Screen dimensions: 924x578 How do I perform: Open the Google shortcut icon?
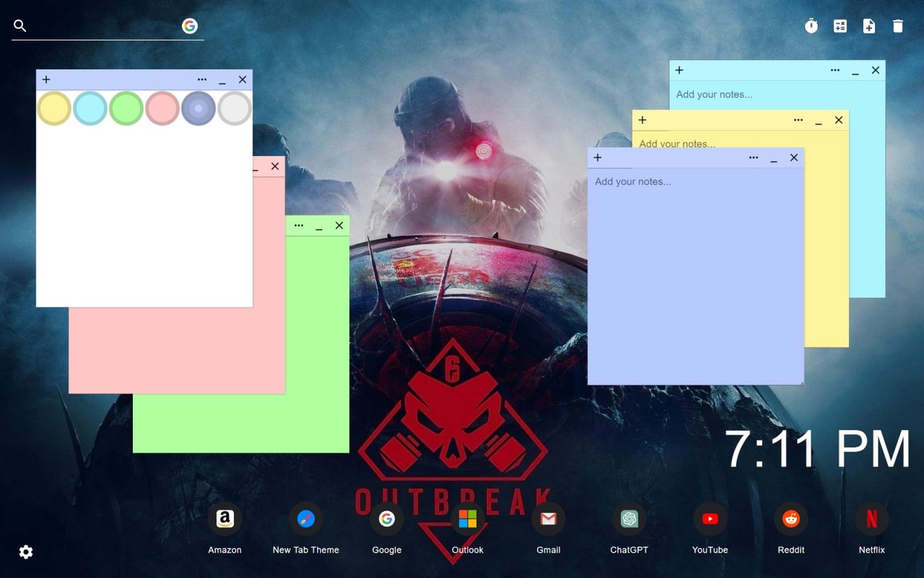pyautogui.click(x=387, y=519)
